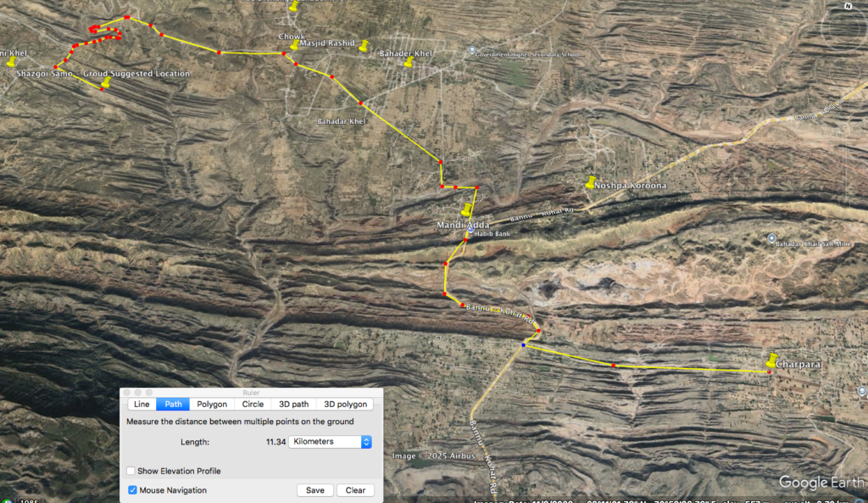Click the 'Charpara' placemark label
This screenshot has height=503, width=868.
point(798,365)
